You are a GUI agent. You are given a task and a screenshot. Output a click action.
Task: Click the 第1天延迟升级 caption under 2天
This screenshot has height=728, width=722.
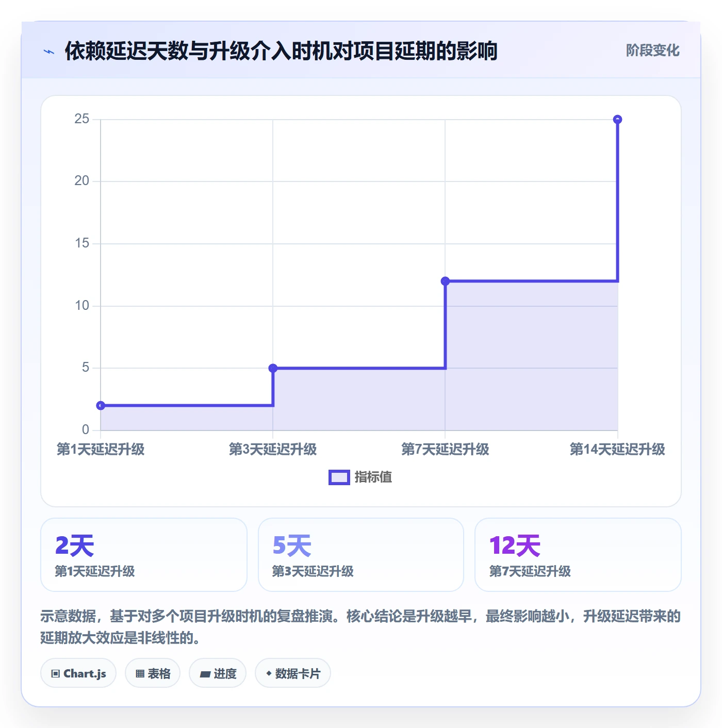tap(95, 571)
